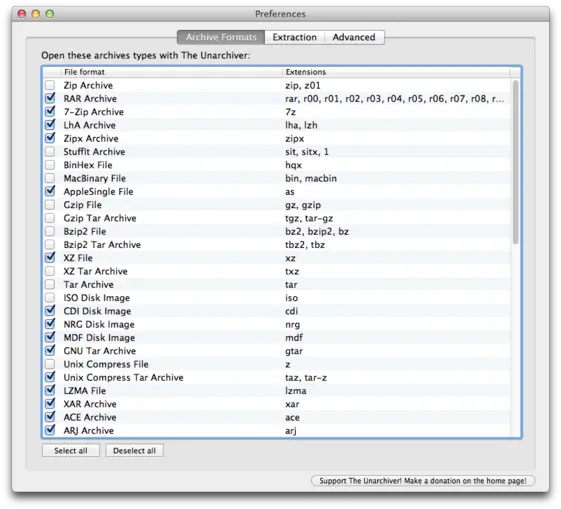
Task: Switch to the Archive Formats tab
Action: [221, 37]
